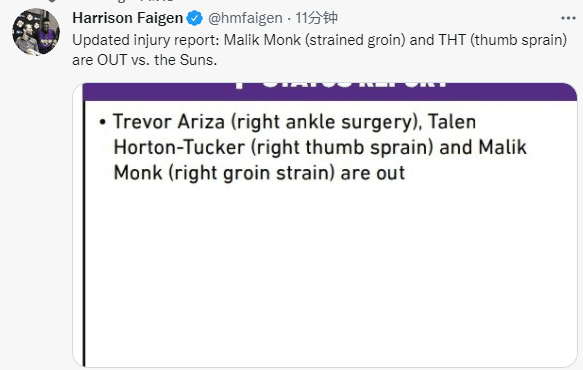Click the black vertical bar on the image's left
This screenshot has height=370, width=583.
pos(84,234)
